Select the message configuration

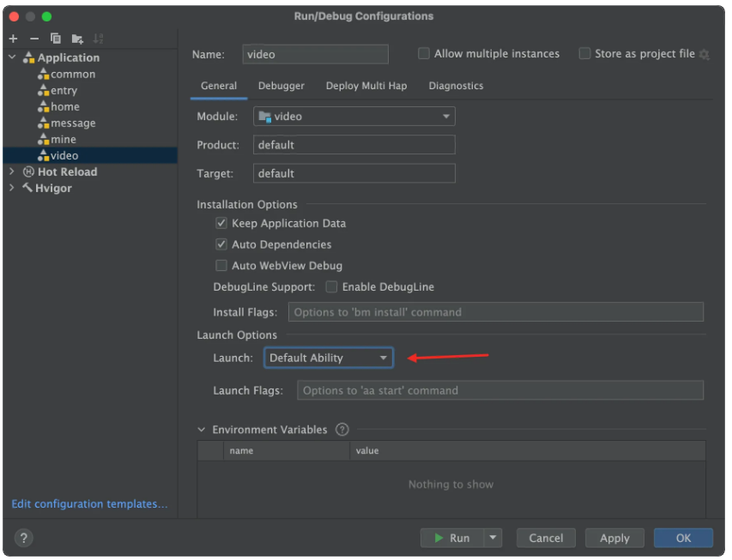click(73, 123)
